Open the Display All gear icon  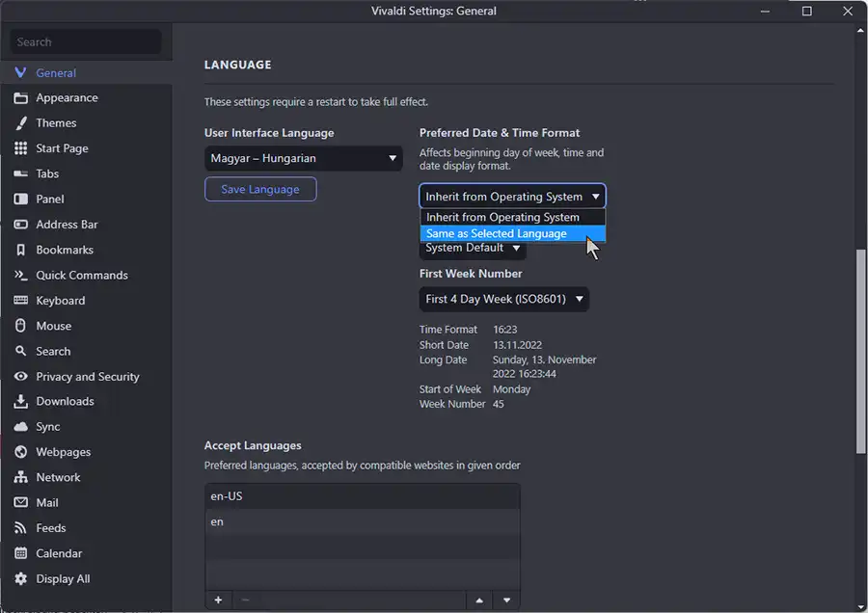(20, 579)
